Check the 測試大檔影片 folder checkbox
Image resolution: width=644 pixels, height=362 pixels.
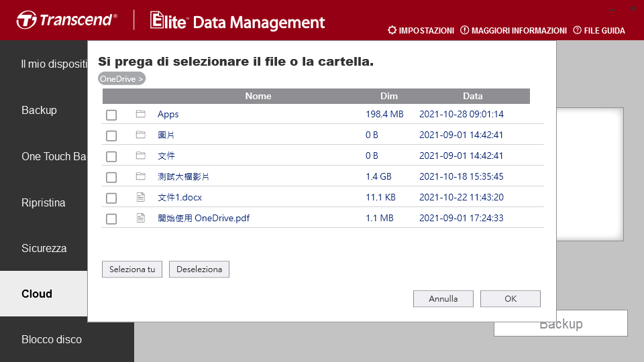click(111, 177)
